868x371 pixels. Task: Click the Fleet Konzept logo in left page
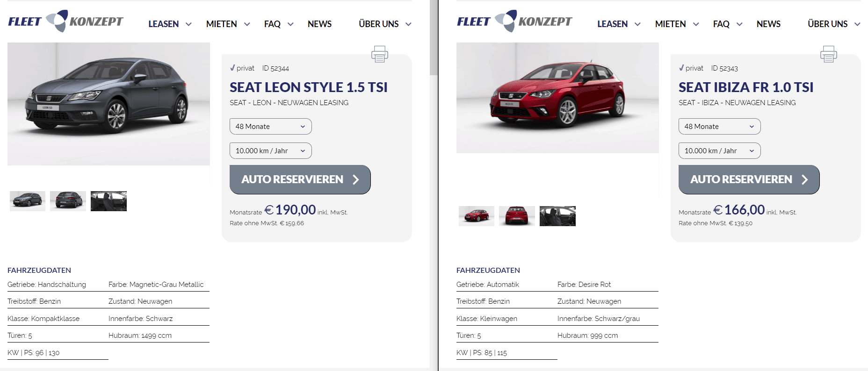(x=66, y=21)
